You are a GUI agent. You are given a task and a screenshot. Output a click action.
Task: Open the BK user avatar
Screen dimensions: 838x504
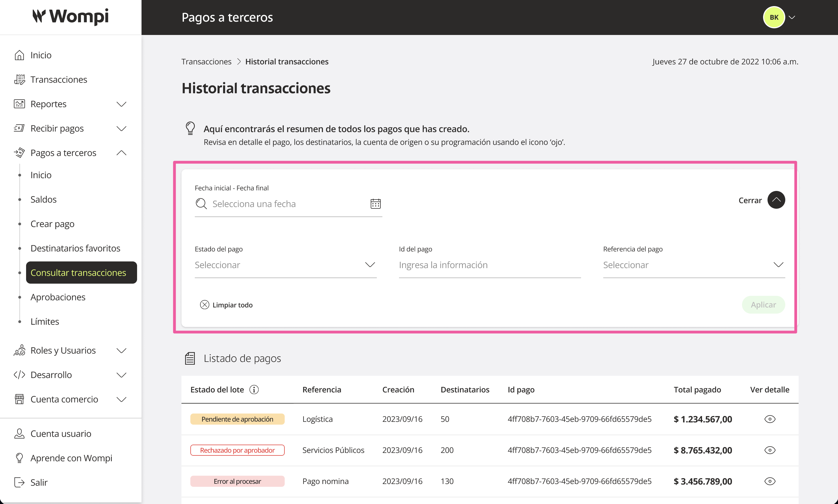(x=774, y=17)
